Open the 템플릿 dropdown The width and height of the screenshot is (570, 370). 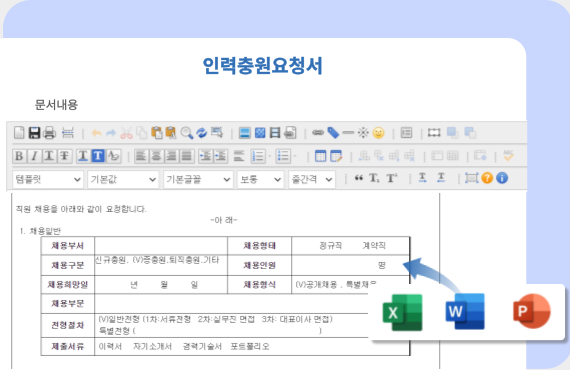point(48,180)
